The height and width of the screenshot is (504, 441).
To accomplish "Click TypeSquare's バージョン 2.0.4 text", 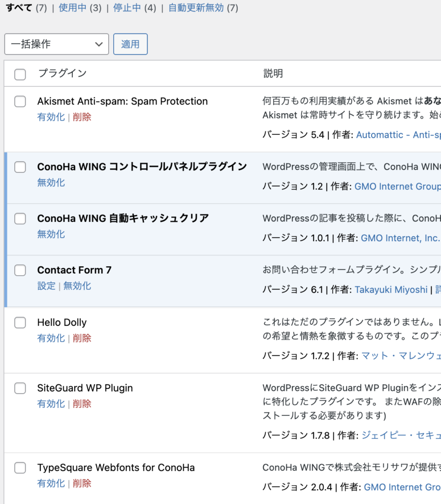I will pyautogui.click(x=297, y=487).
